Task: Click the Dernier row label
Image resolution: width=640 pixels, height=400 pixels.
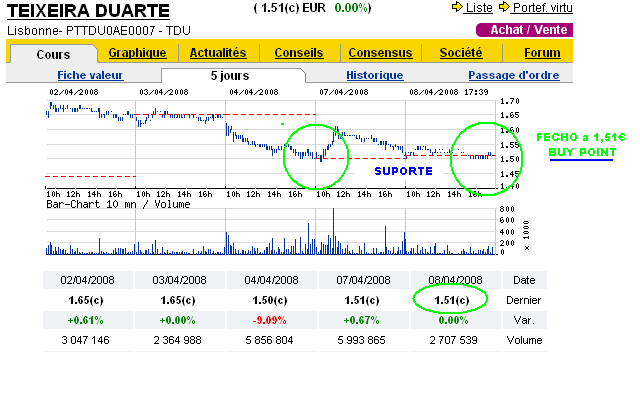Action: (524, 300)
